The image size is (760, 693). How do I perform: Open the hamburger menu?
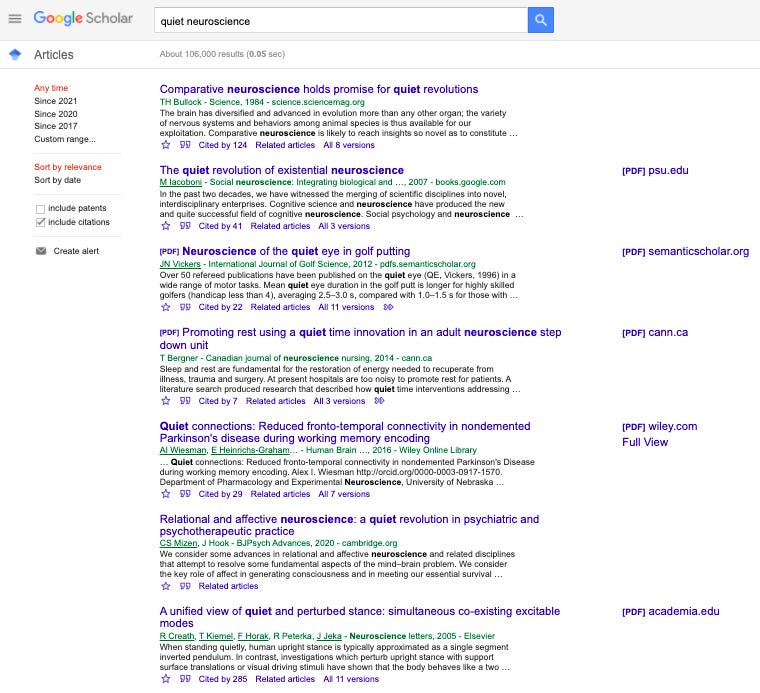coord(14,19)
